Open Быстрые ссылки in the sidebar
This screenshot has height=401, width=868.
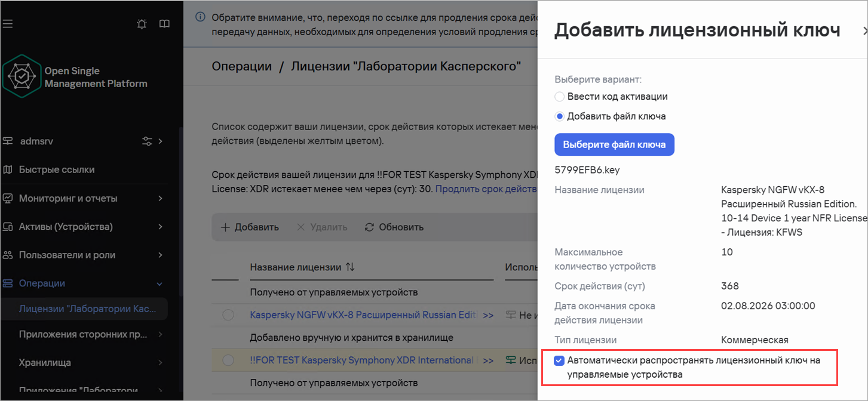click(x=57, y=169)
